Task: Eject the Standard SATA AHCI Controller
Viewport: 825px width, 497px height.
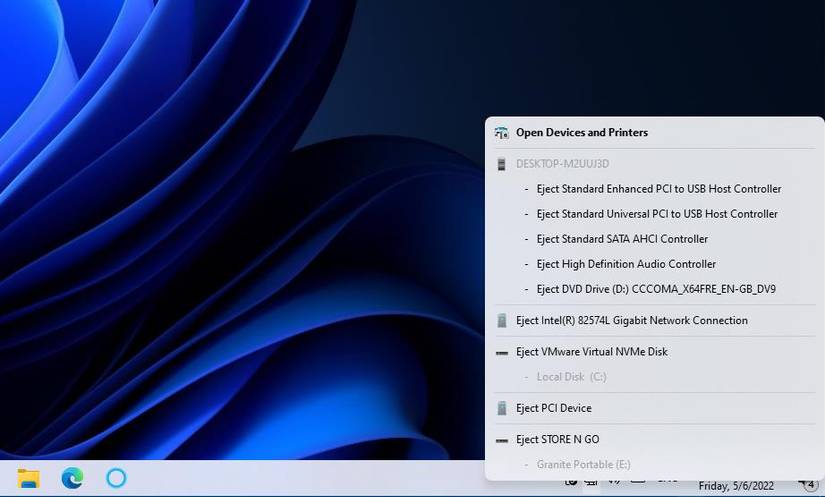Action: 621,239
